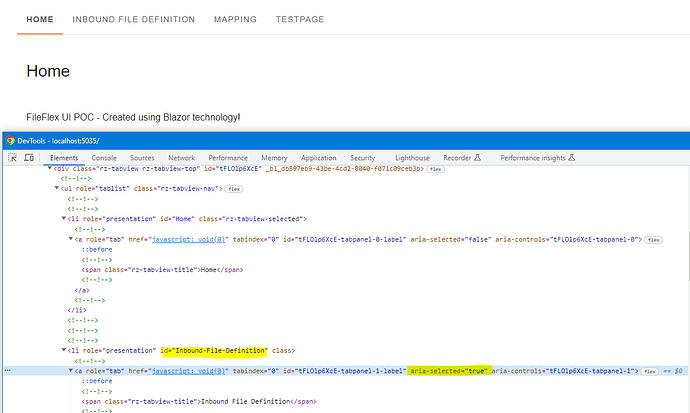The height and width of the screenshot is (413, 690).
Task: Open the Memory panel
Action: pyautogui.click(x=274, y=158)
